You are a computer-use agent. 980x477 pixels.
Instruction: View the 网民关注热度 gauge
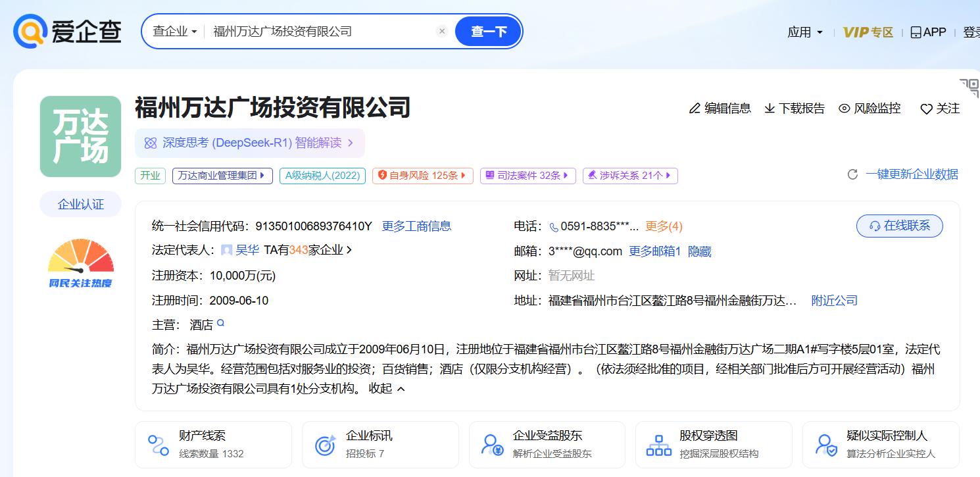(80, 263)
